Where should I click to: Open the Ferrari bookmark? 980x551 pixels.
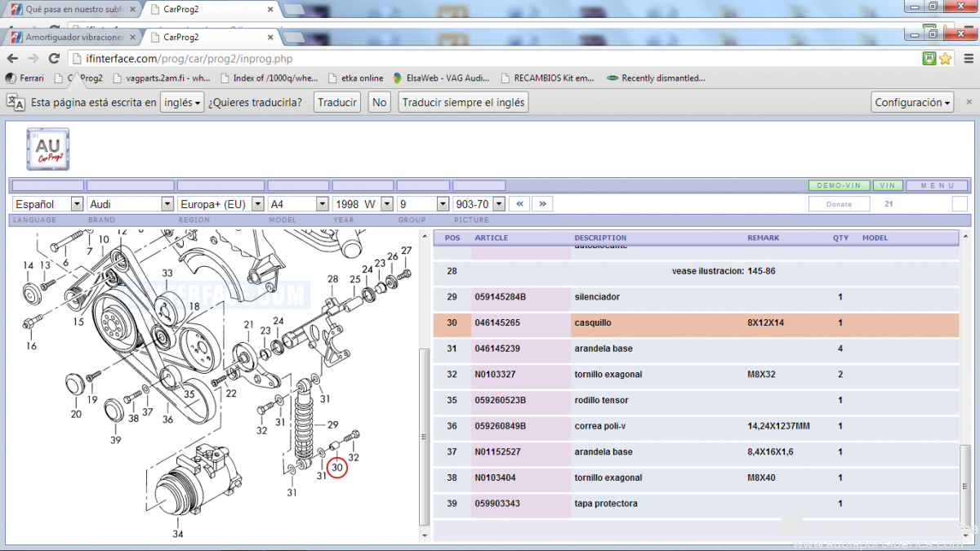(25, 78)
